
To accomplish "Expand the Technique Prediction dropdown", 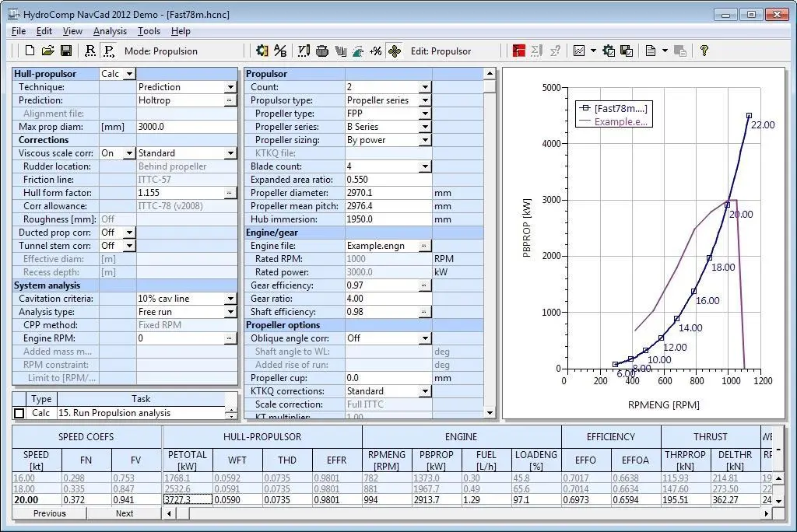I will pyautogui.click(x=230, y=87).
